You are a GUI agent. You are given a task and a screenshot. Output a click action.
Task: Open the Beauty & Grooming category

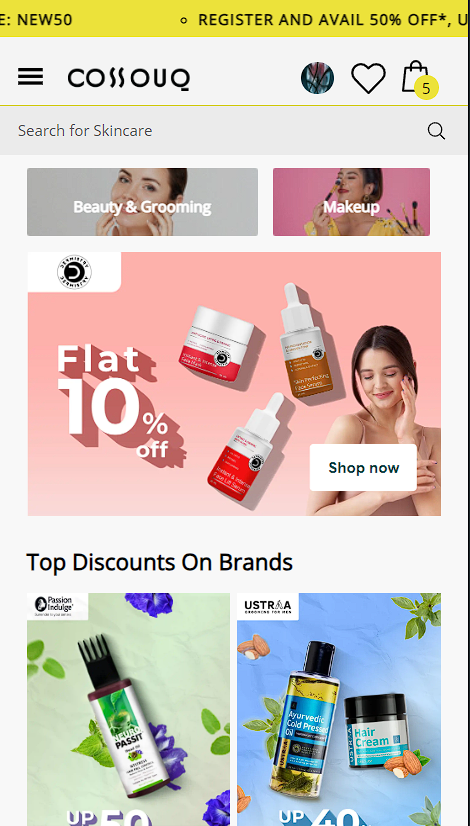[142, 202]
